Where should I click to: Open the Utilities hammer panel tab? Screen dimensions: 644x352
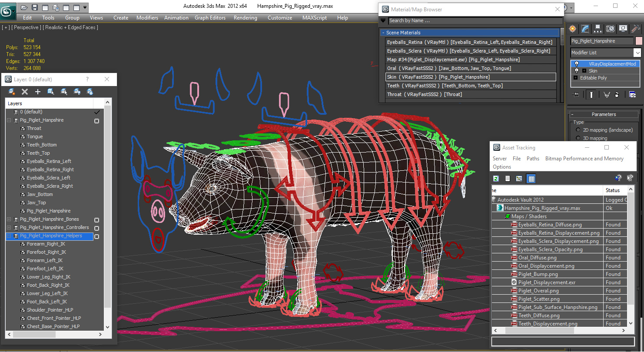coord(635,29)
